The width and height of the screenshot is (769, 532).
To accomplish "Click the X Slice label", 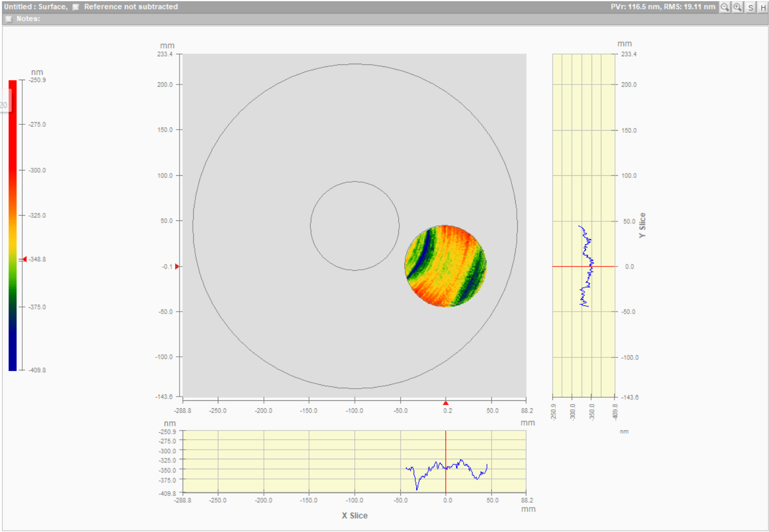I will pos(355,516).
